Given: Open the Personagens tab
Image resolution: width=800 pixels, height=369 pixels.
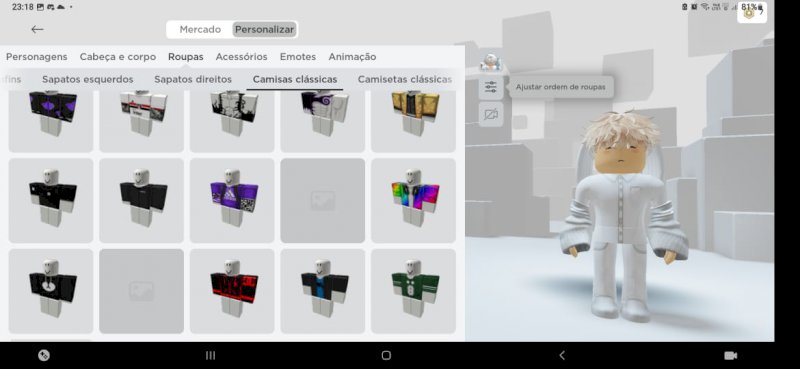Looking at the screenshot, I should tap(37, 57).
